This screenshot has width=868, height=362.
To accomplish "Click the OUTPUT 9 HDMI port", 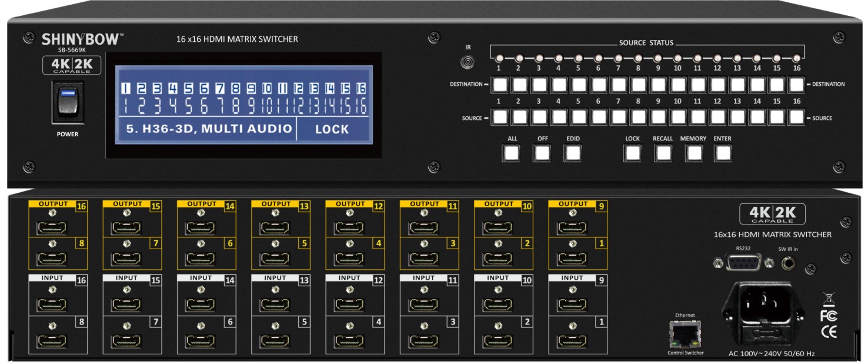I will pos(572,227).
